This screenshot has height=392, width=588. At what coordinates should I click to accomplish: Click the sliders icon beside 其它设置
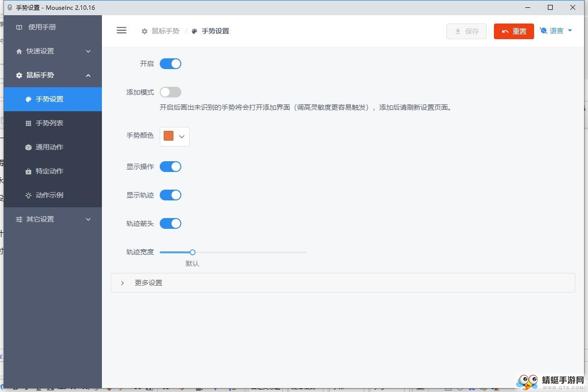click(19, 220)
